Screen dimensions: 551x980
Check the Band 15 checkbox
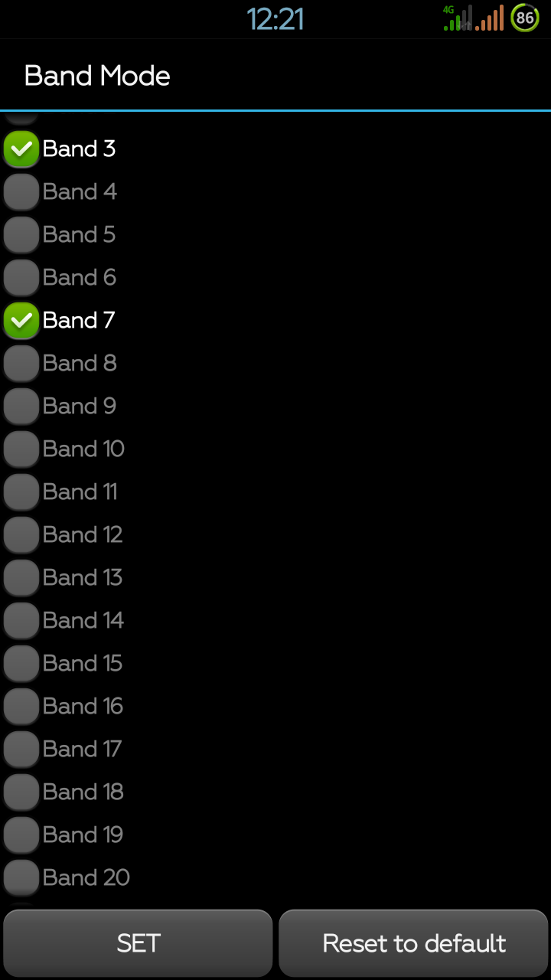point(21,663)
